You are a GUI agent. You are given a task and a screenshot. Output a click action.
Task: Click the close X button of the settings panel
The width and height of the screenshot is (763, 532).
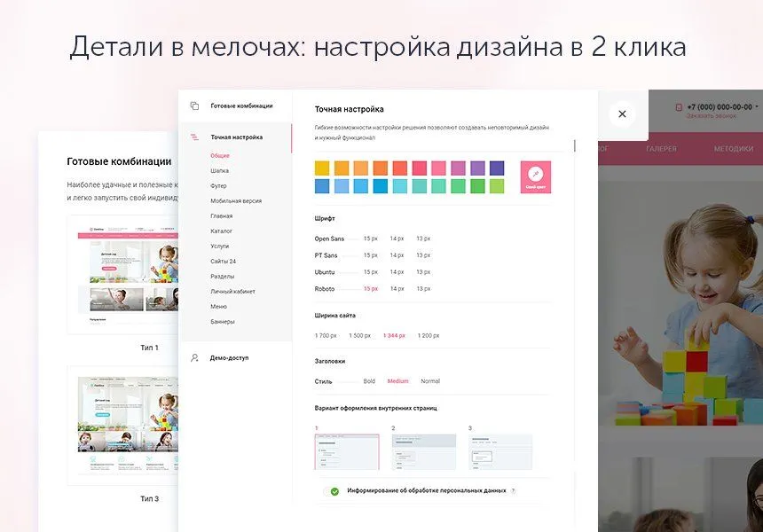622,113
